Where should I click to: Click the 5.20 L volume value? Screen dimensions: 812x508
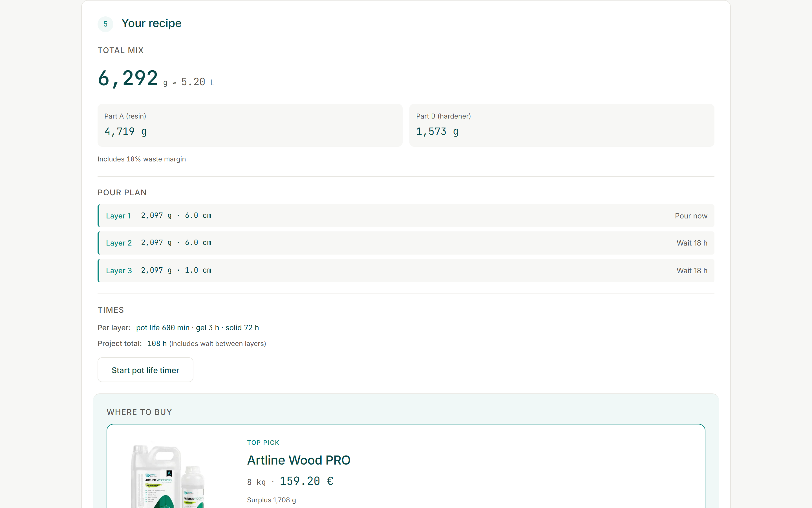click(x=198, y=82)
